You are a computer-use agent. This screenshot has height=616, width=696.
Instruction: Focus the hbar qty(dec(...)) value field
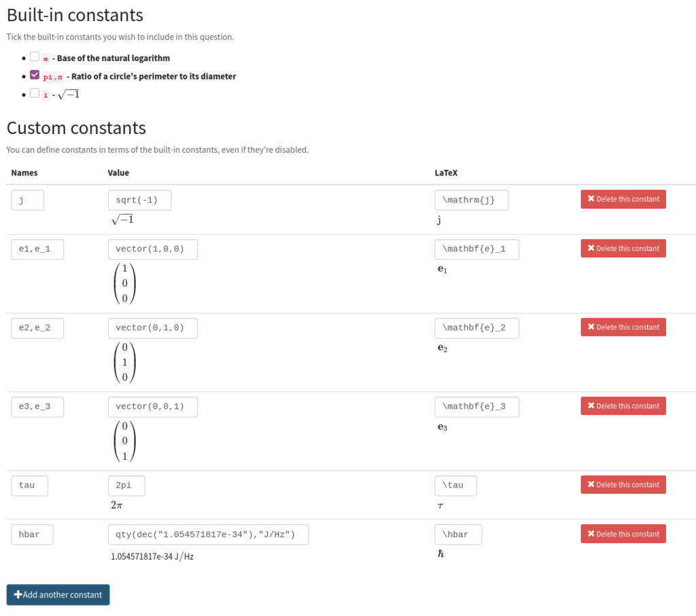point(208,534)
